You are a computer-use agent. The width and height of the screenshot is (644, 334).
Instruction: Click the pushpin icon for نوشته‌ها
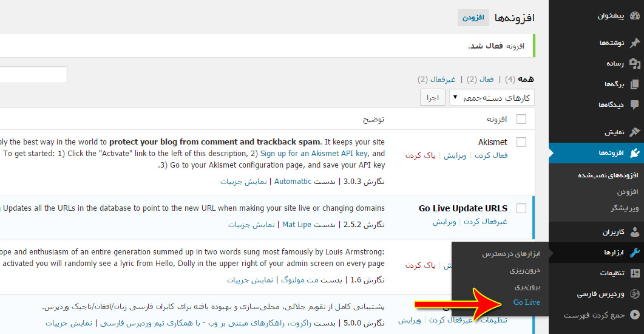[634, 43]
